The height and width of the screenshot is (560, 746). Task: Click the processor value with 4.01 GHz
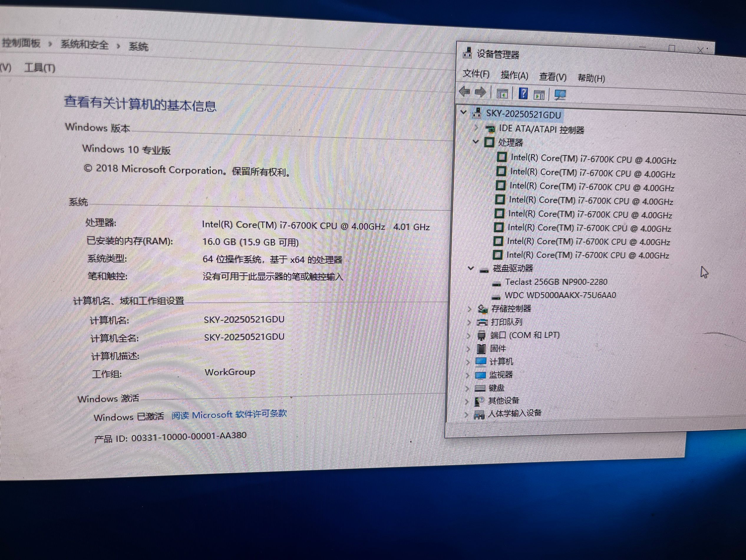[316, 226]
